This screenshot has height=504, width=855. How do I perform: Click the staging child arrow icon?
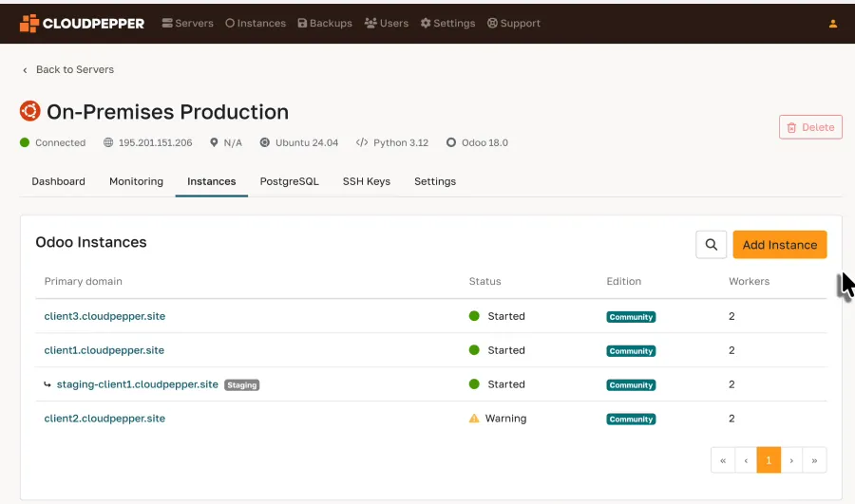pyautogui.click(x=47, y=384)
